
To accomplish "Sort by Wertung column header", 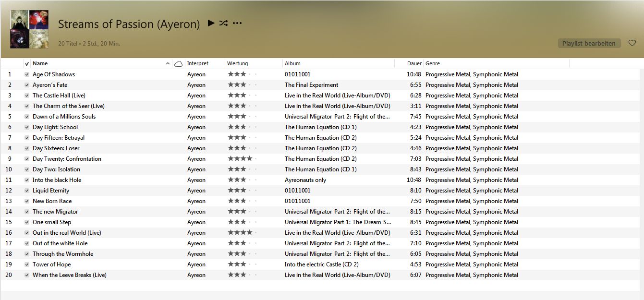I will [238, 63].
